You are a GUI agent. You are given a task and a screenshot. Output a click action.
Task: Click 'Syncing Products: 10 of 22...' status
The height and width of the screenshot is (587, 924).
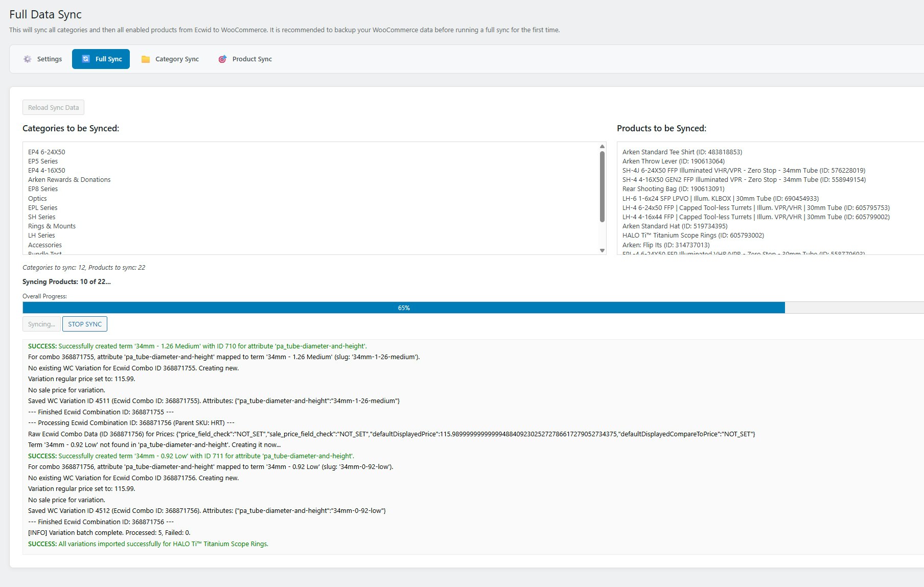(x=66, y=281)
